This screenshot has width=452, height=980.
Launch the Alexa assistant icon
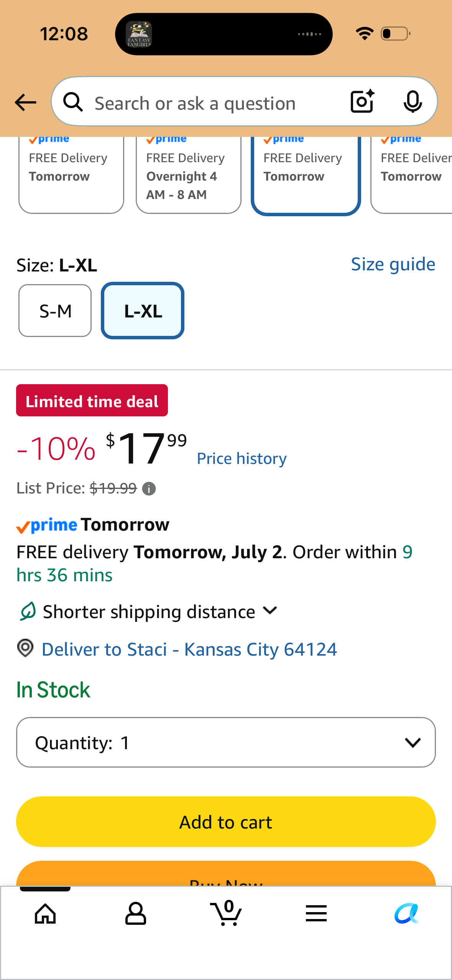[x=407, y=913]
